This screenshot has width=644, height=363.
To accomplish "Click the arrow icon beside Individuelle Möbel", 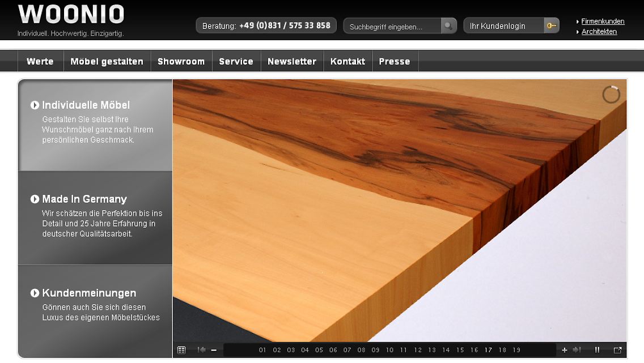I will click(x=35, y=105).
